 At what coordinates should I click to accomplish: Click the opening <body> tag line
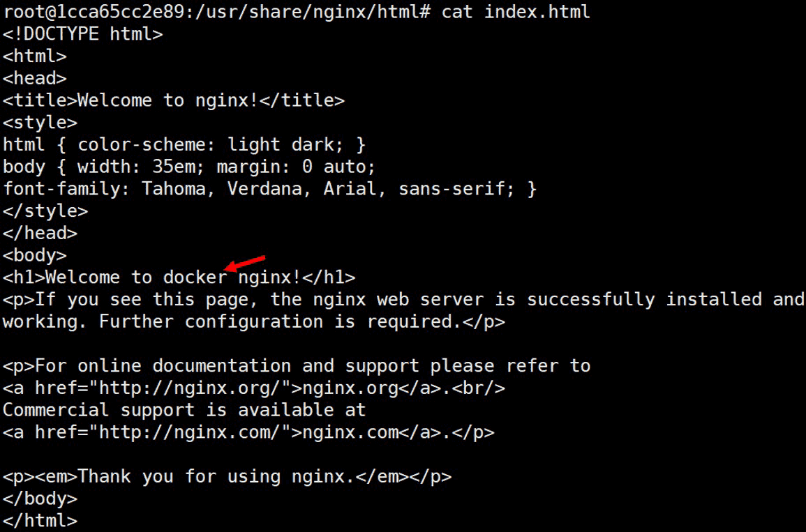click(35, 255)
